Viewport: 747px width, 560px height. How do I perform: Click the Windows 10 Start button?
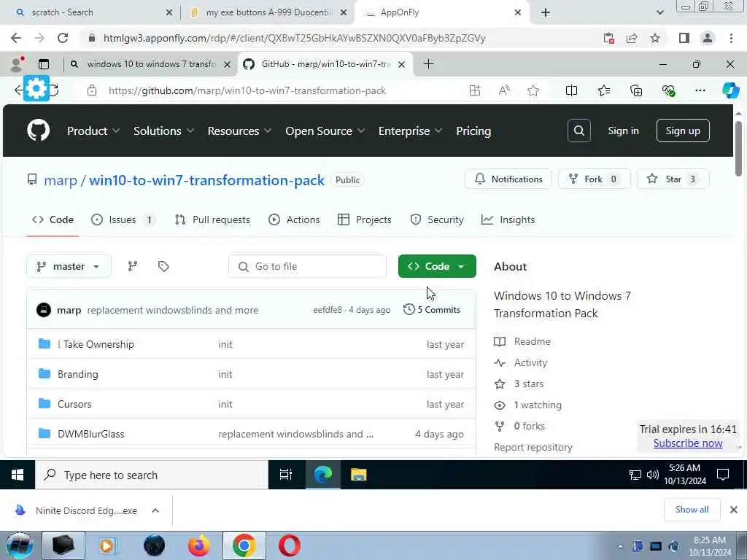18,475
